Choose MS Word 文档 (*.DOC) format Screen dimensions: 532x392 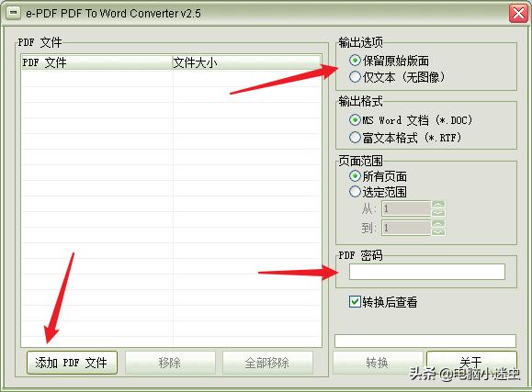[355, 119]
